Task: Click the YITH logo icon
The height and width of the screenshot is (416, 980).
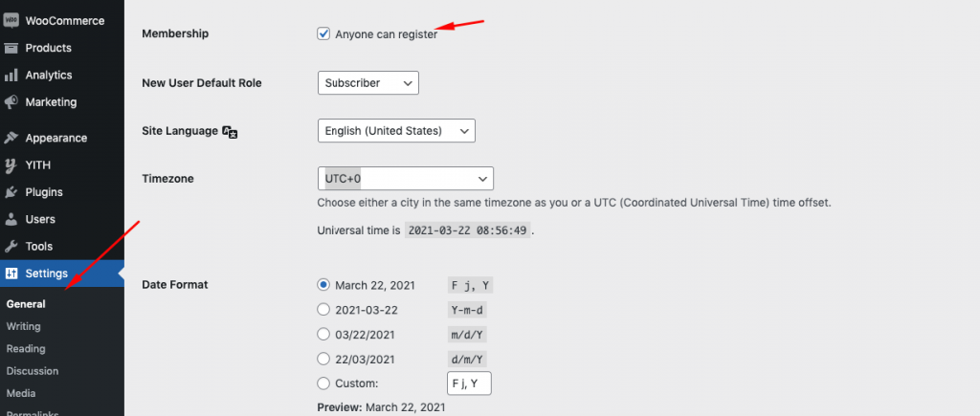Action: 11,164
